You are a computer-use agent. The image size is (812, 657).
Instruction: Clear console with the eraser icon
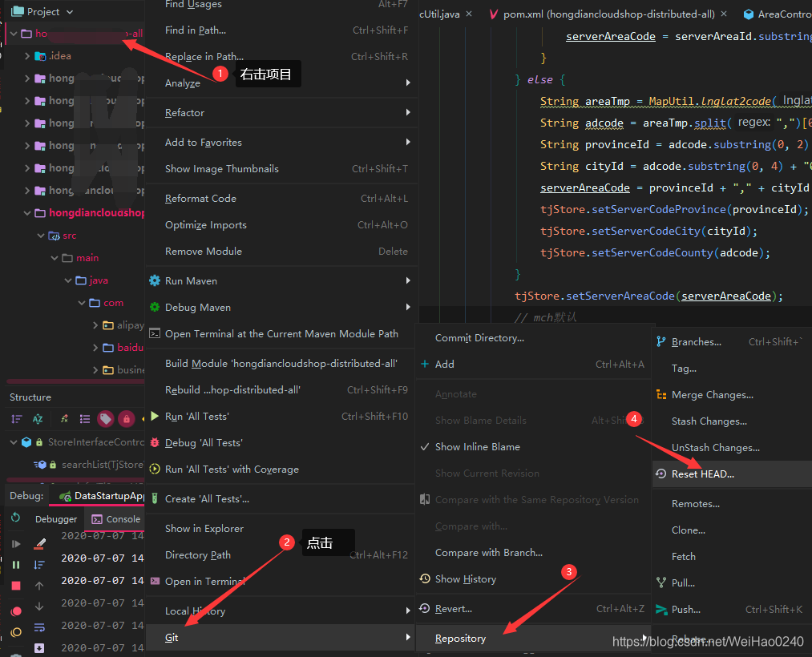pos(39,543)
